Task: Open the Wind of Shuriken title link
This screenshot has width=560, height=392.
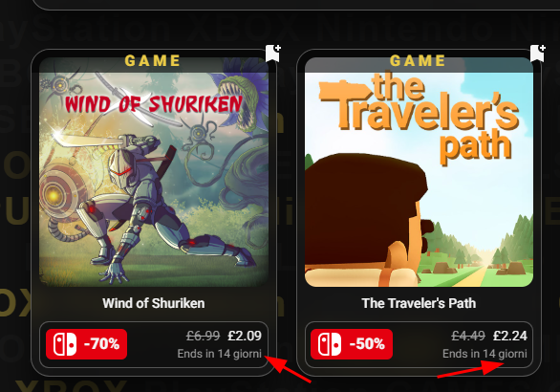Action: coord(154,303)
